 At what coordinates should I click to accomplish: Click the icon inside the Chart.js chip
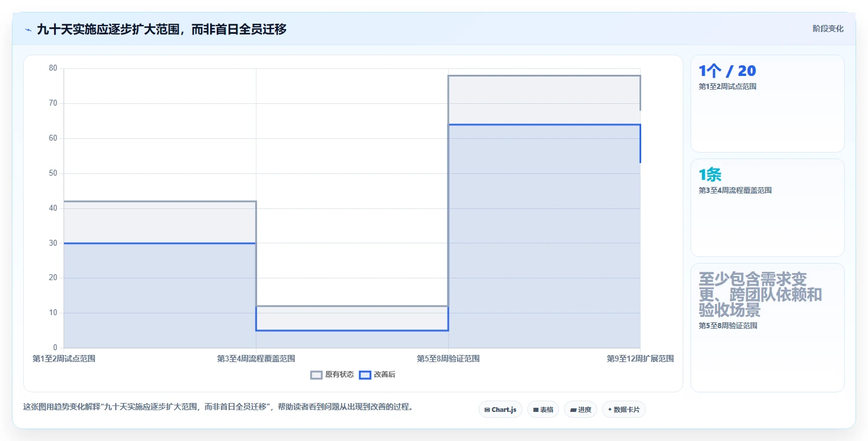pos(487,410)
